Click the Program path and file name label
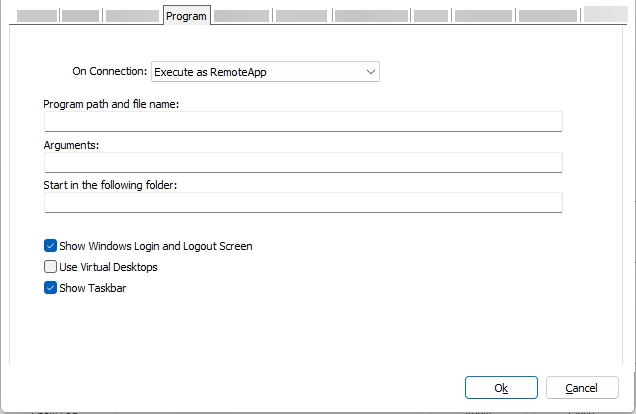This screenshot has height=414, width=636. pyautogui.click(x=111, y=105)
